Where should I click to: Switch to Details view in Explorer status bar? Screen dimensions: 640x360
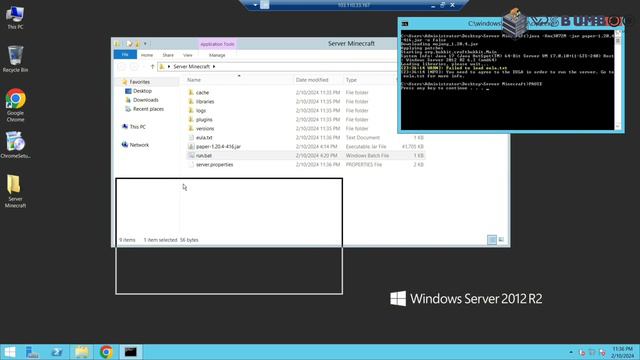(x=492, y=240)
